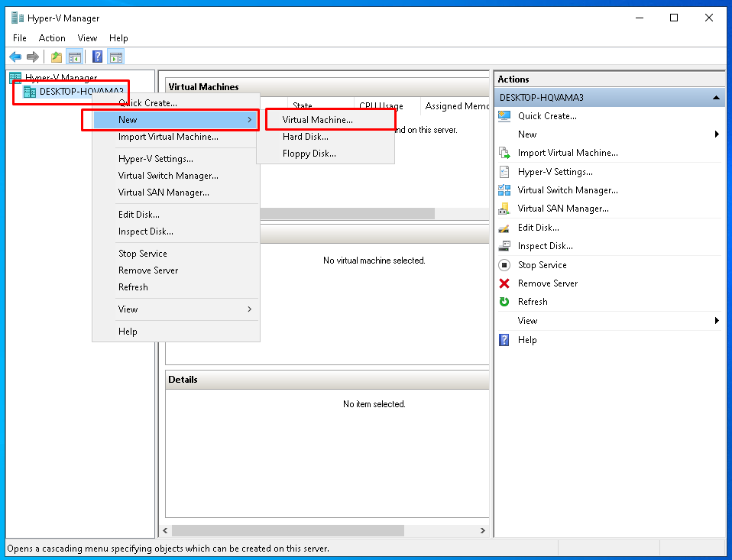Choose Hyper-V Settings in context menu
This screenshot has width=732, height=560.
pos(176,159)
